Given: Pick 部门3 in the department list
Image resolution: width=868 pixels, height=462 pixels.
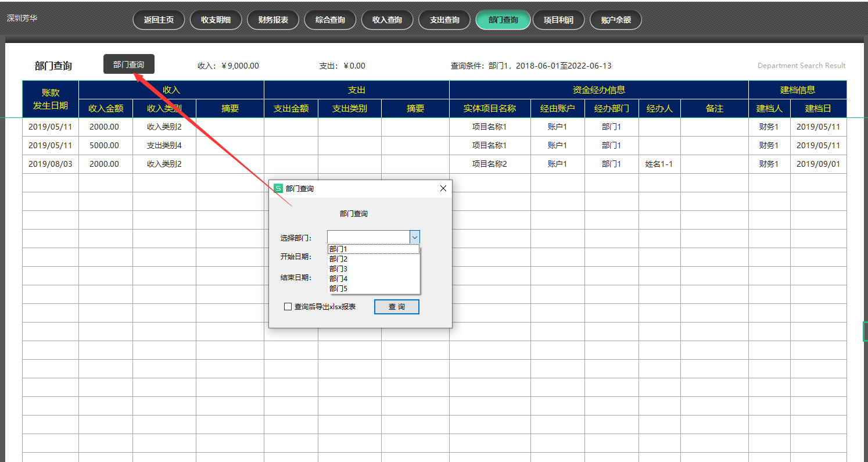Looking at the screenshot, I should 374,269.
